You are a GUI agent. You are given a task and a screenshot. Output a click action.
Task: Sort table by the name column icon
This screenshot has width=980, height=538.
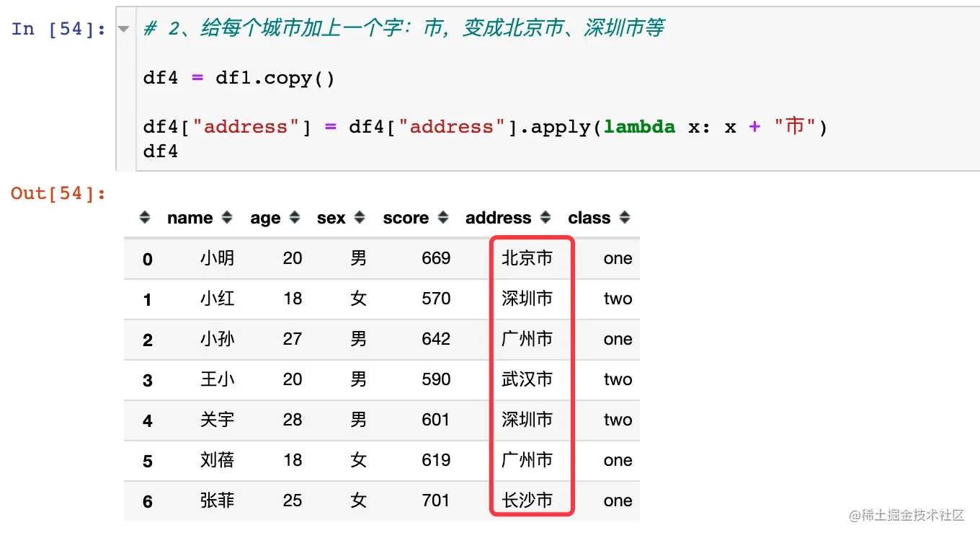coord(227,217)
